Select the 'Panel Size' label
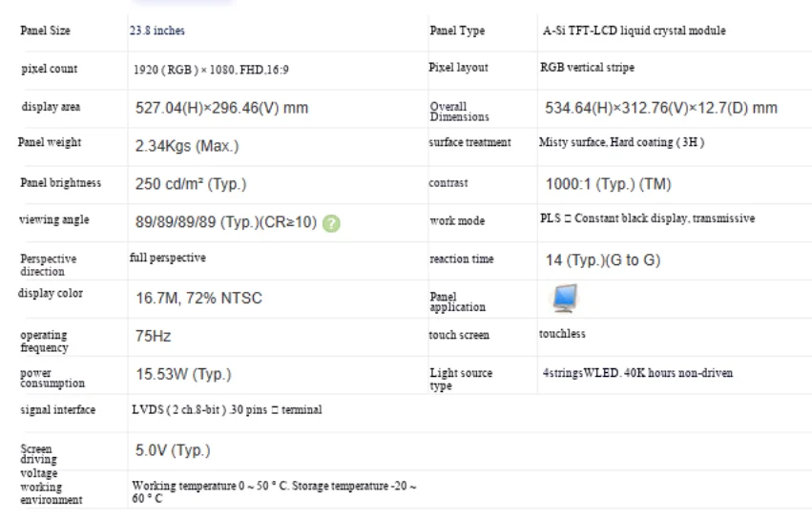The height and width of the screenshot is (519, 812). (45, 31)
